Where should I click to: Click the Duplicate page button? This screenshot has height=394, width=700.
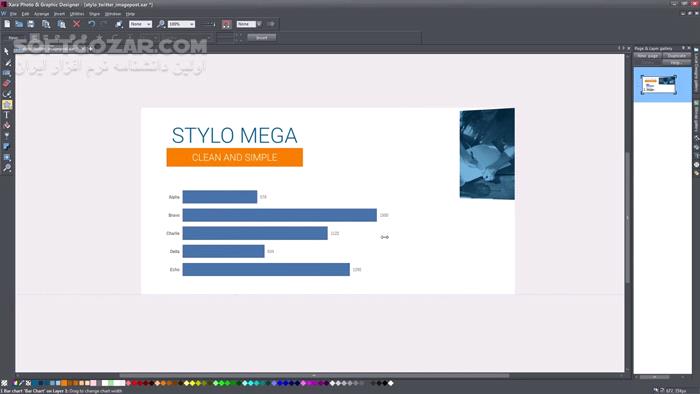677,56
